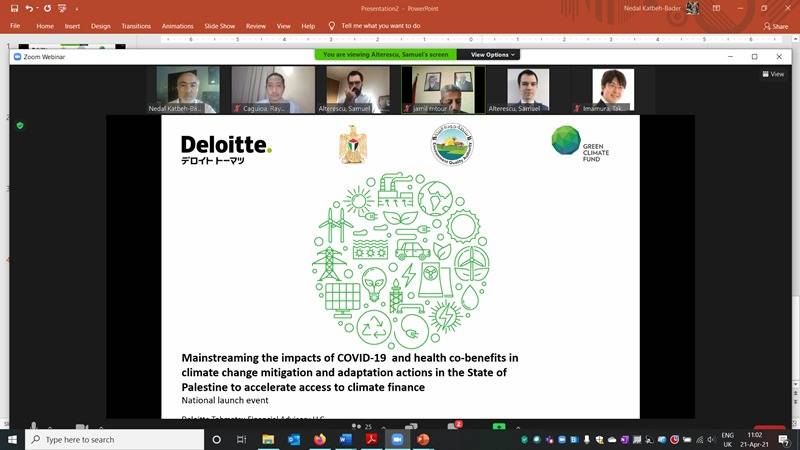Click the Zoom mute microphone icon

click(33, 426)
